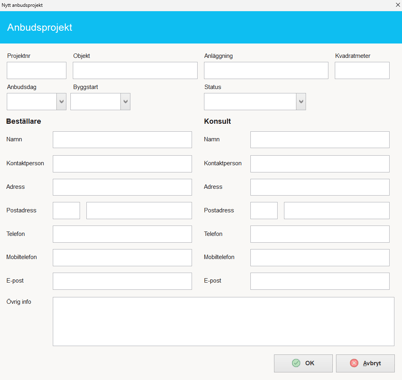The height and width of the screenshot is (380, 402).
Task: Click inside the Status combo field
Action: pos(250,102)
